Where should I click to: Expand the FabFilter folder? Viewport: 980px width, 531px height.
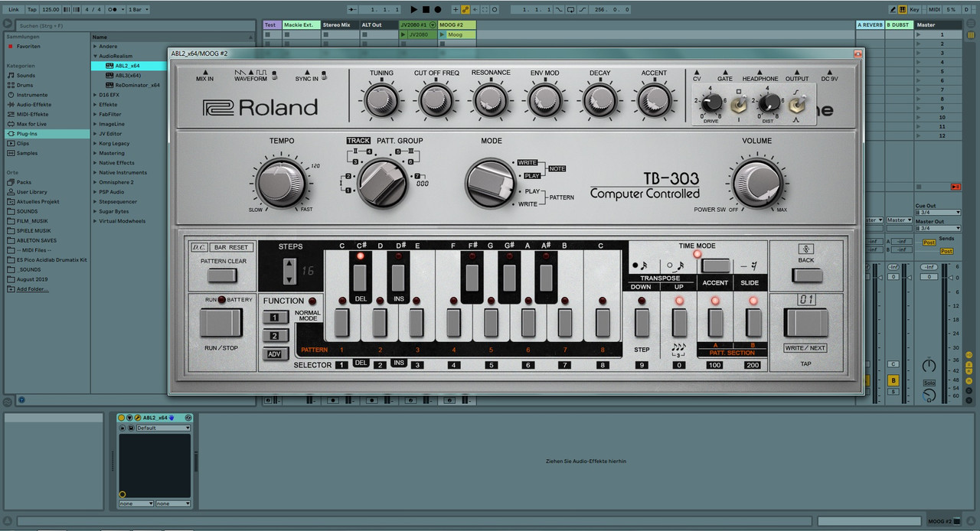96,114
